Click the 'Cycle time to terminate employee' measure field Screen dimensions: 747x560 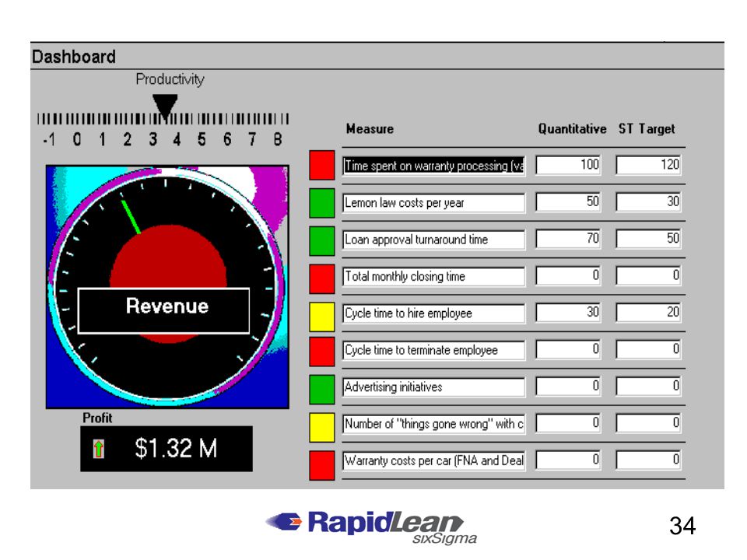point(433,351)
